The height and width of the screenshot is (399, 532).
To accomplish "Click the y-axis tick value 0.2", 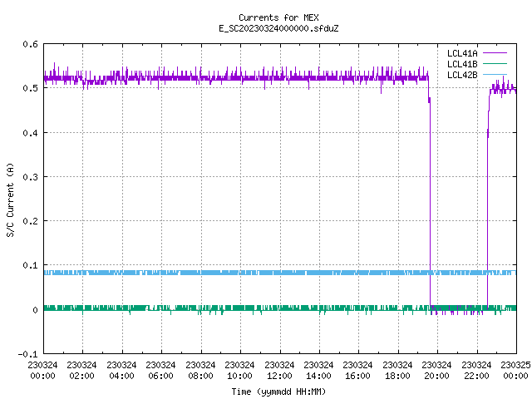I will (x=30, y=221).
